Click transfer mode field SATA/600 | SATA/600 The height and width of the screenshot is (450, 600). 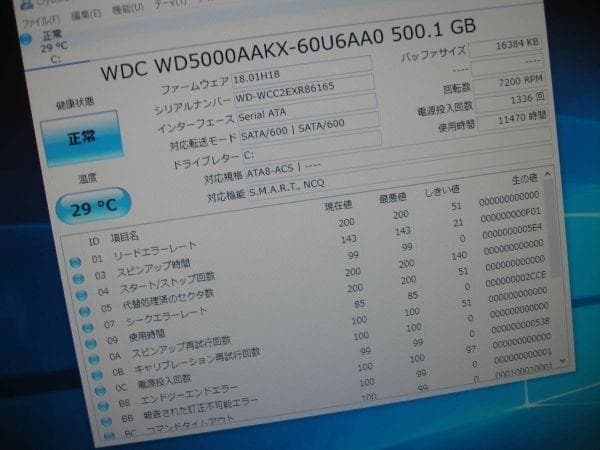309,128
